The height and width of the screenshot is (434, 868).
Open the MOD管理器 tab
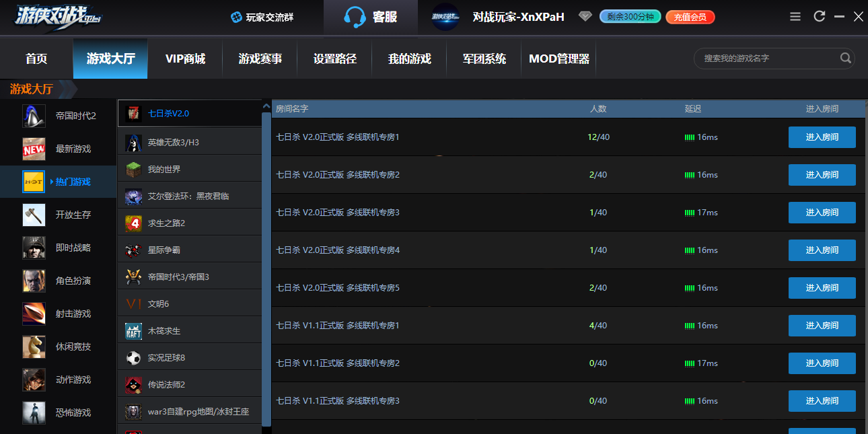point(559,59)
